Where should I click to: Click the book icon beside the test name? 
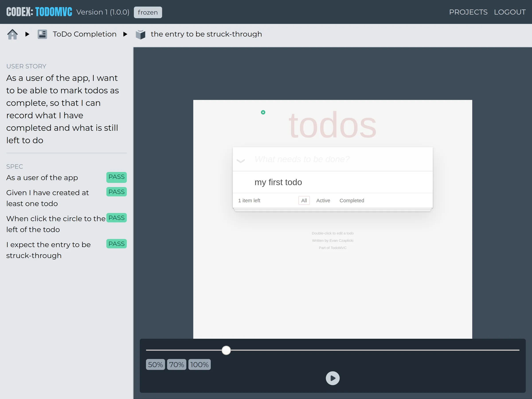click(x=141, y=34)
